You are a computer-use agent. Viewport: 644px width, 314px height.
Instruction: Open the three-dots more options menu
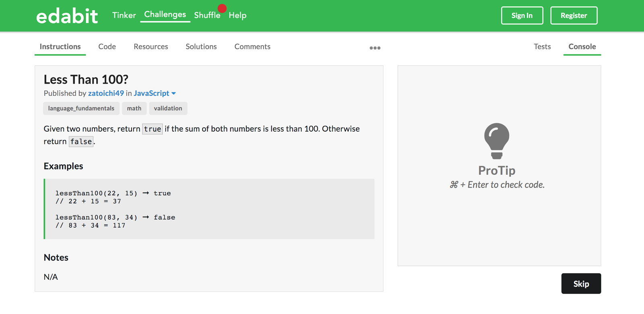pyautogui.click(x=375, y=48)
